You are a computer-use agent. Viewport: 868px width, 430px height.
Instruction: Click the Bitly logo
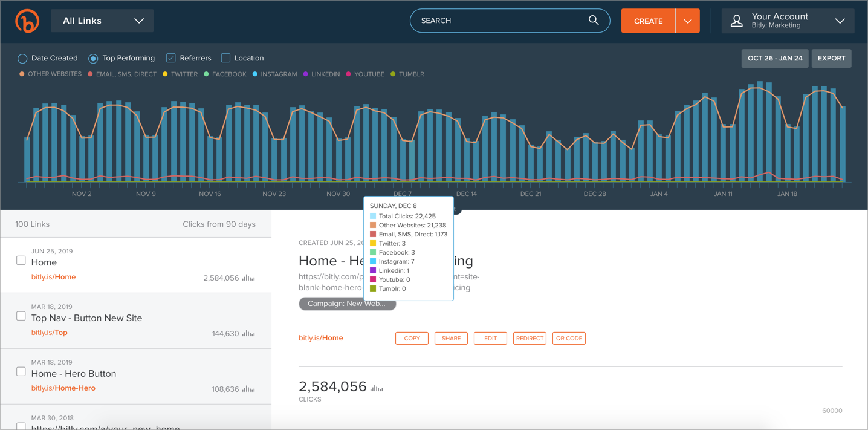tap(27, 20)
